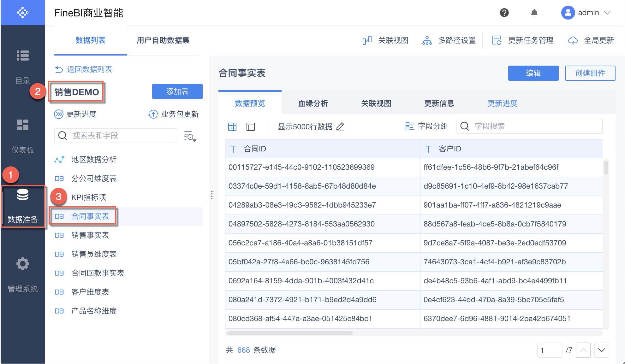Viewport: 625px width, 364px height.
Task: Click the FineBI logo icon
Action: pos(22,13)
